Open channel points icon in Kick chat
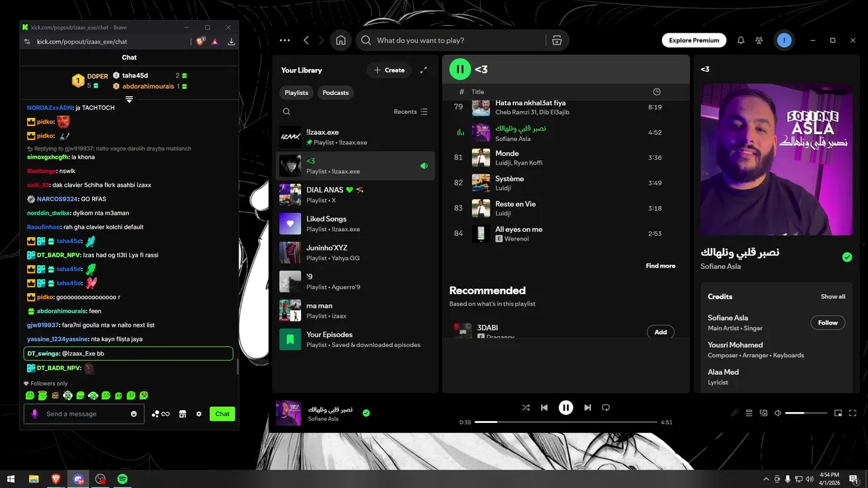This screenshot has width=868, height=488. (x=161, y=413)
